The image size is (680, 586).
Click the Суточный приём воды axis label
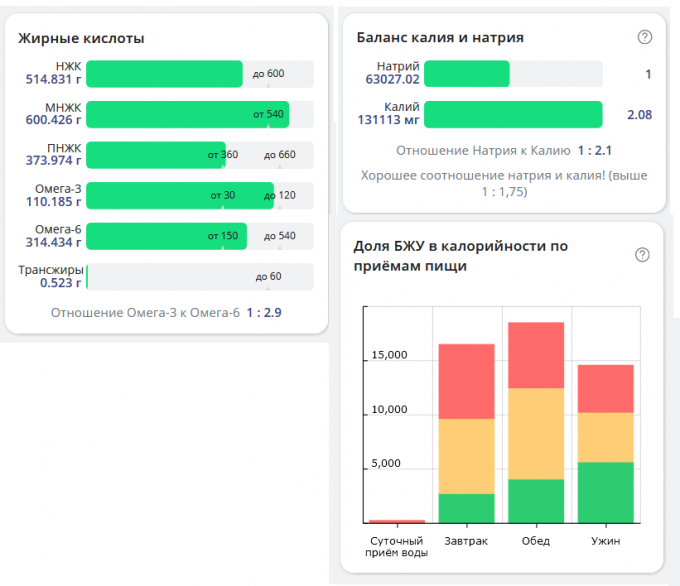click(x=398, y=547)
